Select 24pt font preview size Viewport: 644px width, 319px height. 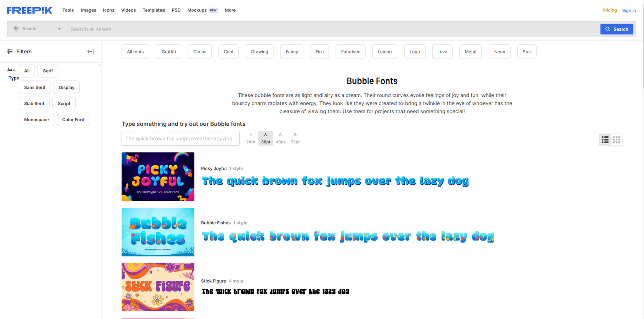click(x=251, y=138)
